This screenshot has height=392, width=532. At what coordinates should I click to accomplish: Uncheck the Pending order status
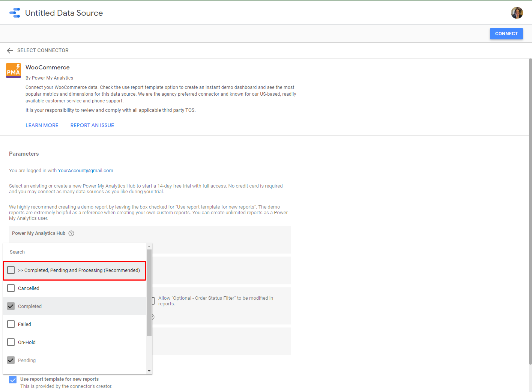point(11,360)
